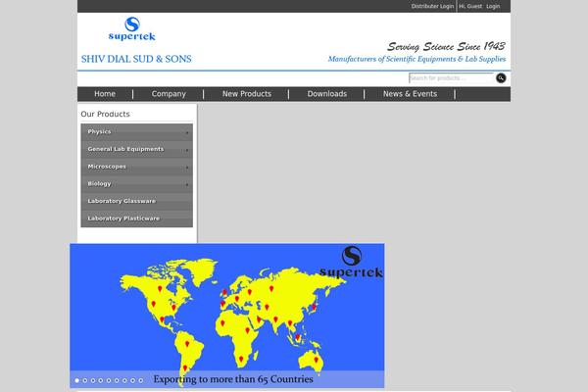Select the second slideshow dot
This screenshot has width=588, height=392.
tap(84, 380)
